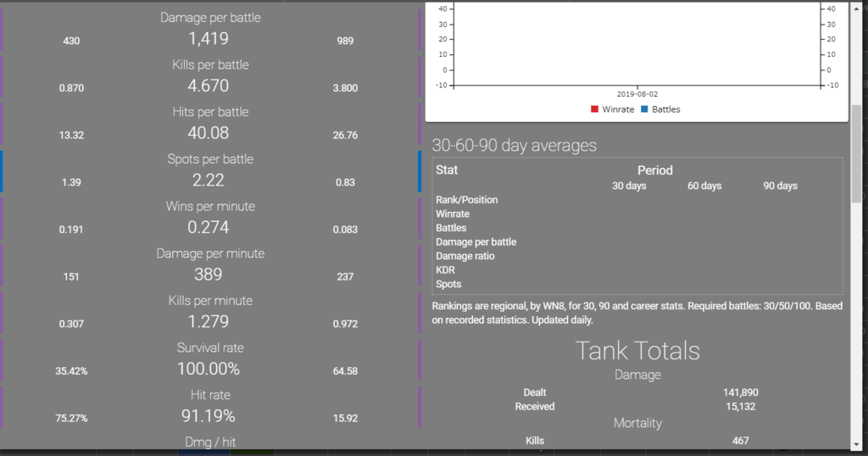868x456 pixels.
Task: Toggle the Winrate series legend label
Action: (x=618, y=109)
